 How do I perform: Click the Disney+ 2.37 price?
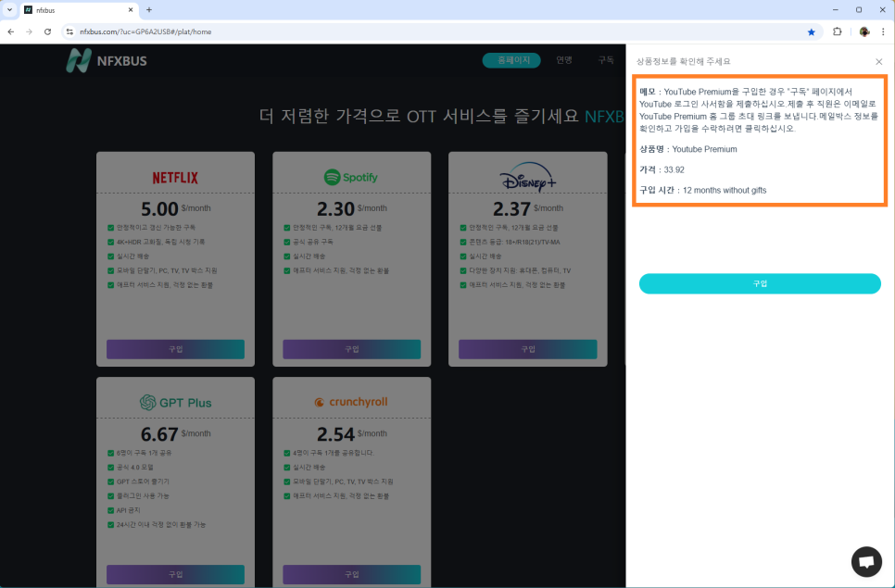[x=511, y=208]
